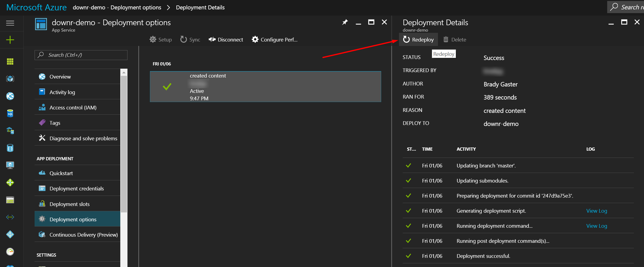Click the '389 seconds' ran for value
The image size is (644, 267).
click(500, 97)
